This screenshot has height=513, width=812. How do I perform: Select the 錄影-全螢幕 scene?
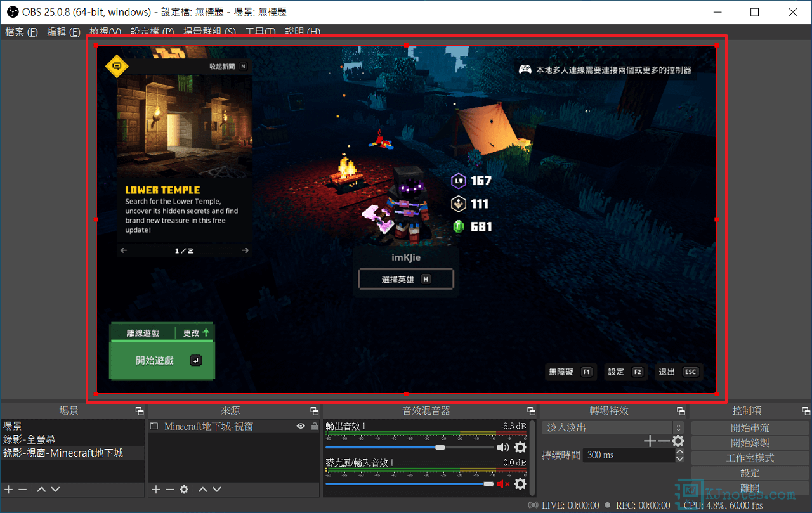[72, 439]
